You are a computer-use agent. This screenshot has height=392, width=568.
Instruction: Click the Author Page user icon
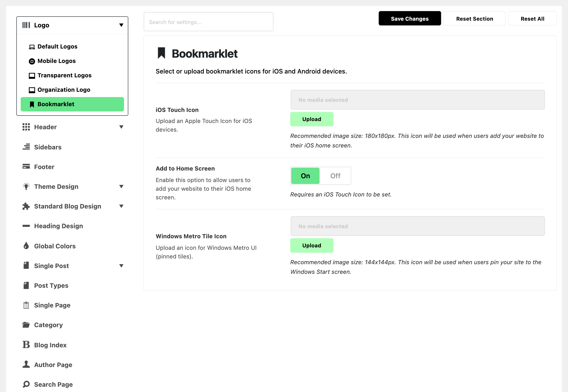[x=26, y=364]
